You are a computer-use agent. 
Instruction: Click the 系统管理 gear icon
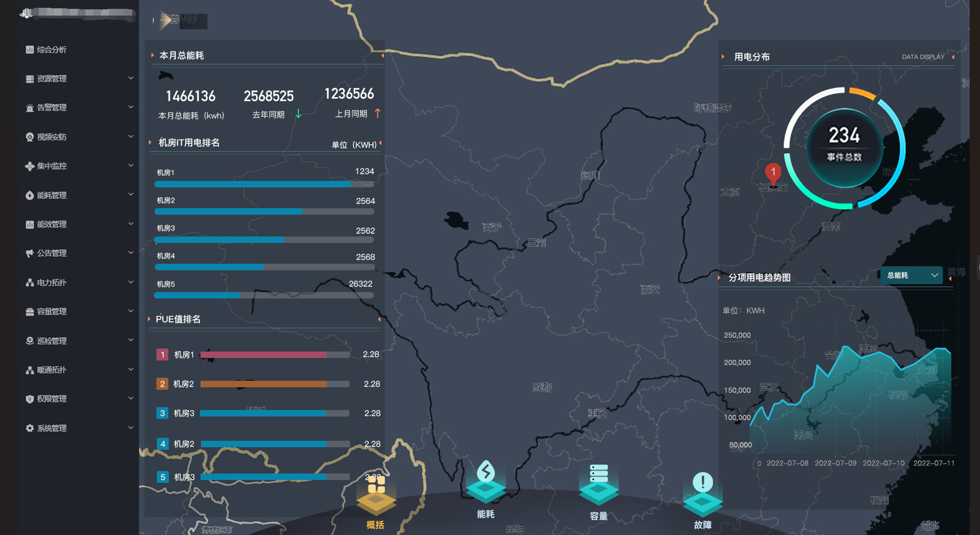click(x=30, y=428)
